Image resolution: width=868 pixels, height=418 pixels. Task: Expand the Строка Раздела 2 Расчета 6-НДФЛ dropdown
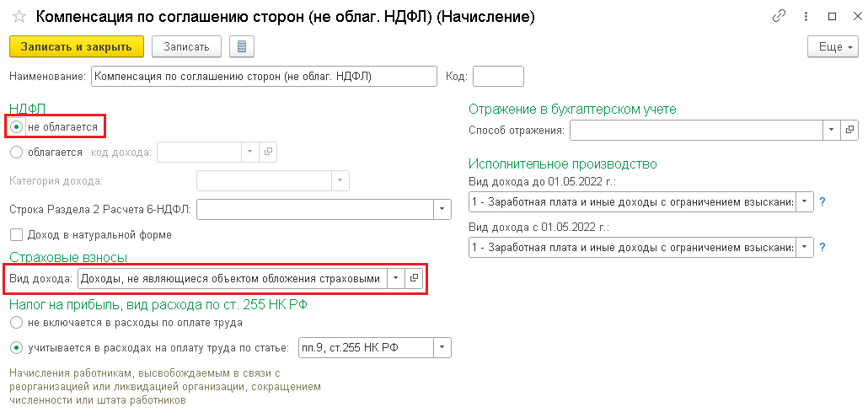pyautogui.click(x=442, y=208)
